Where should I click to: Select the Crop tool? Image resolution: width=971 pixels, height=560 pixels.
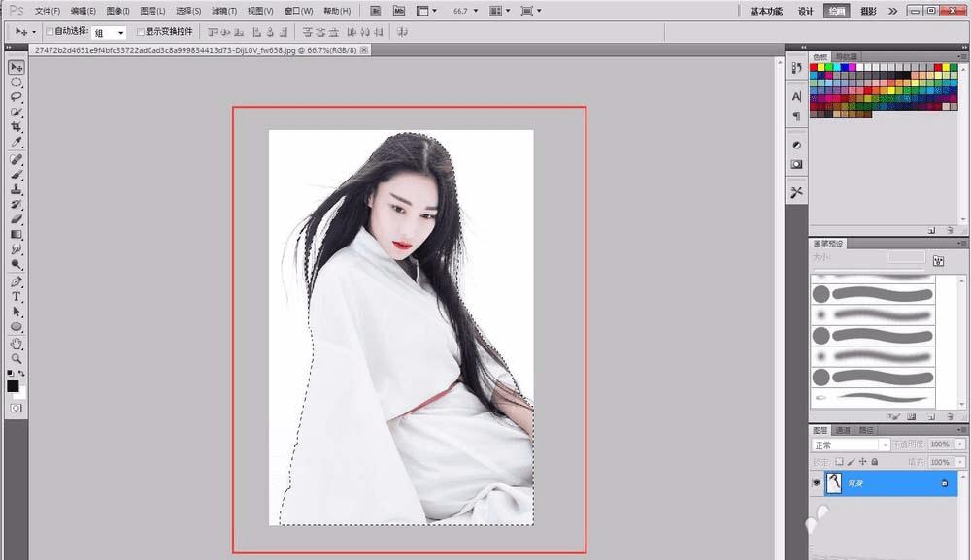pos(17,127)
